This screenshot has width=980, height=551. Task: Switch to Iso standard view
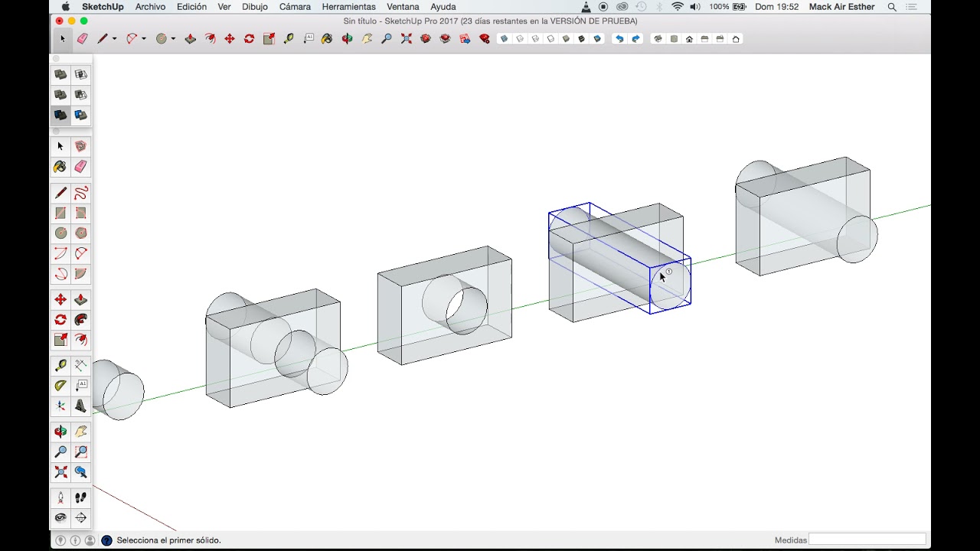click(x=658, y=38)
